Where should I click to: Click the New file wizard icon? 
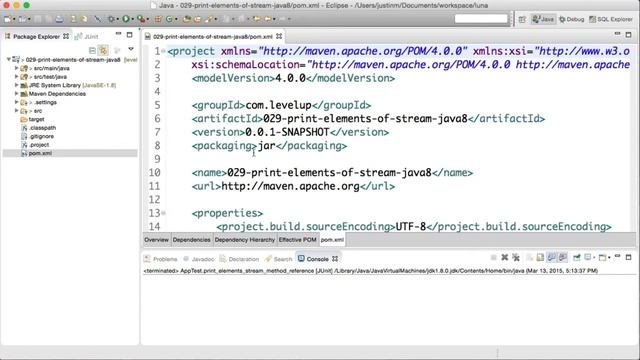[x=7, y=19]
